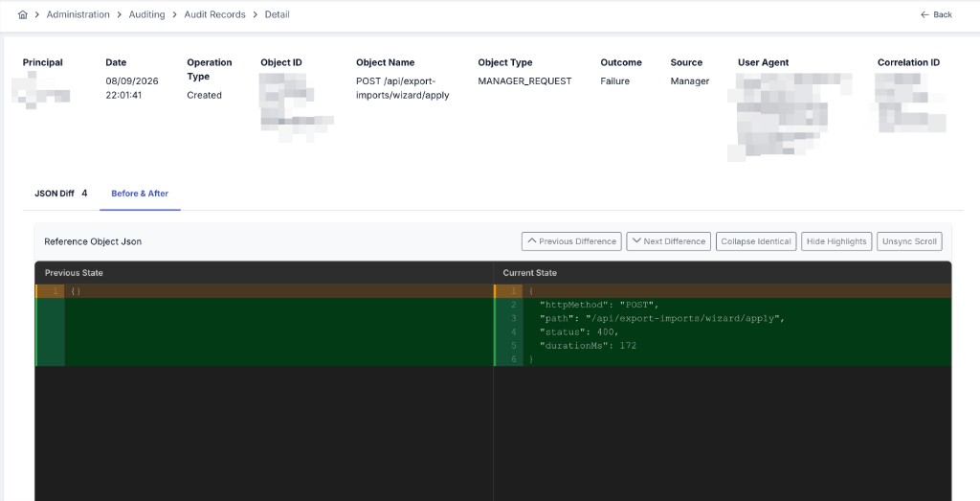Jump to Next Difference
980x501 pixels.
pos(668,241)
